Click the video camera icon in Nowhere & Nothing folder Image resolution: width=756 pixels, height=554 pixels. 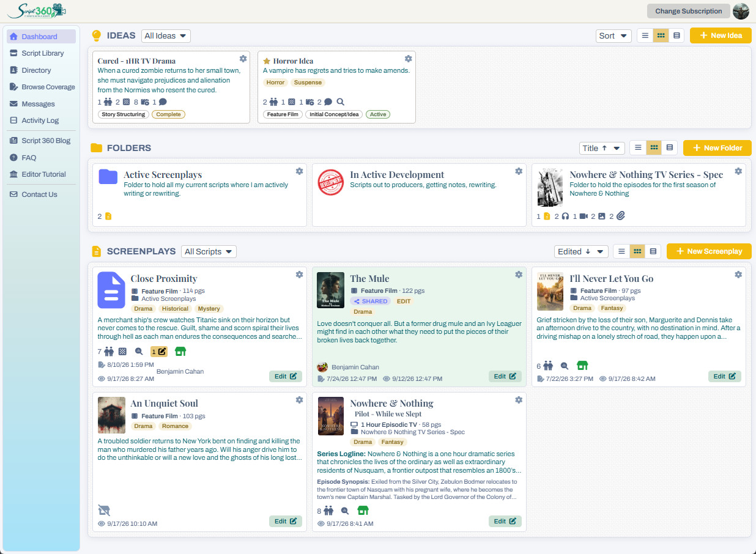(x=584, y=216)
